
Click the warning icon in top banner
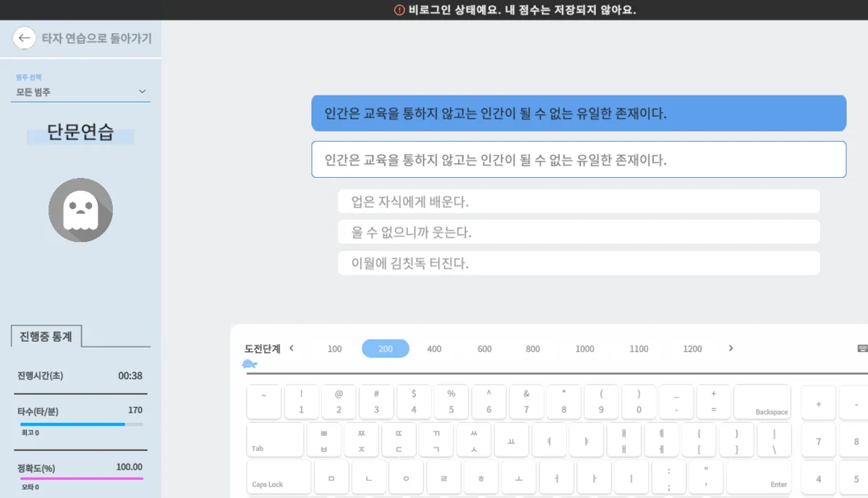399,10
